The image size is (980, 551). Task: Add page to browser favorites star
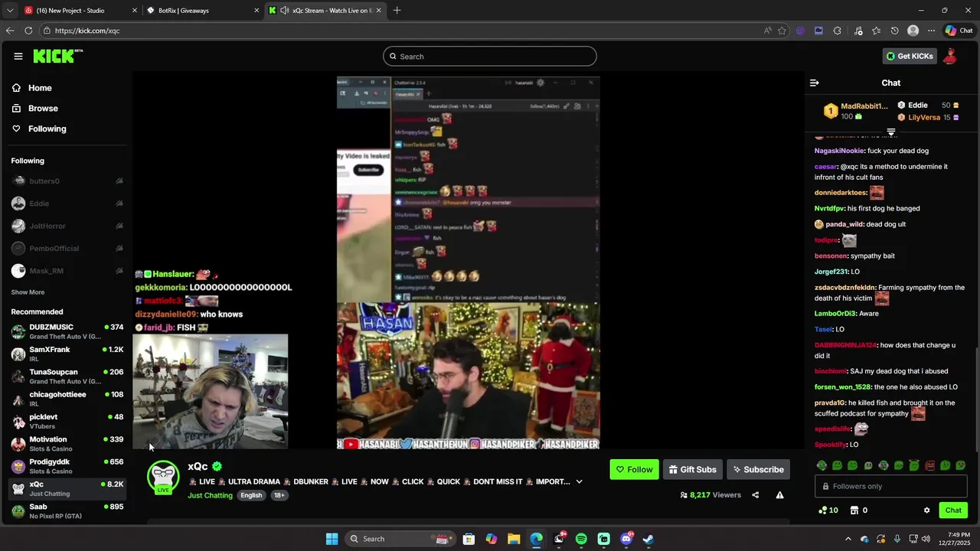click(x=782, y=31)
